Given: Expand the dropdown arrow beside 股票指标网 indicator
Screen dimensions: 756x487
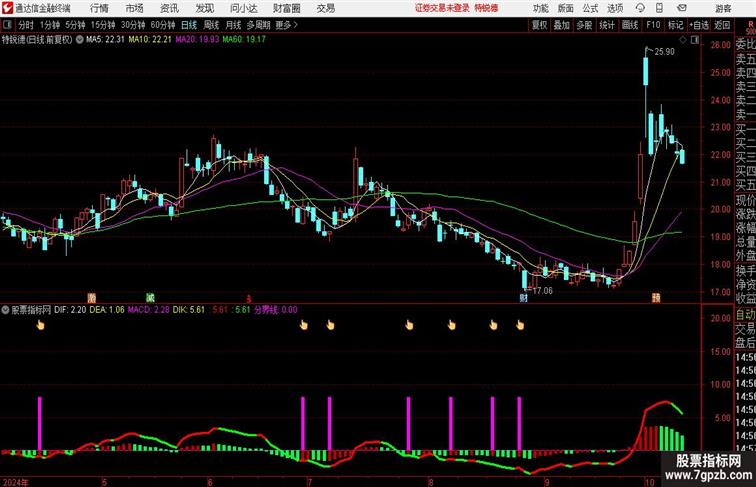Looking at the screenshot, I should 5,310.
